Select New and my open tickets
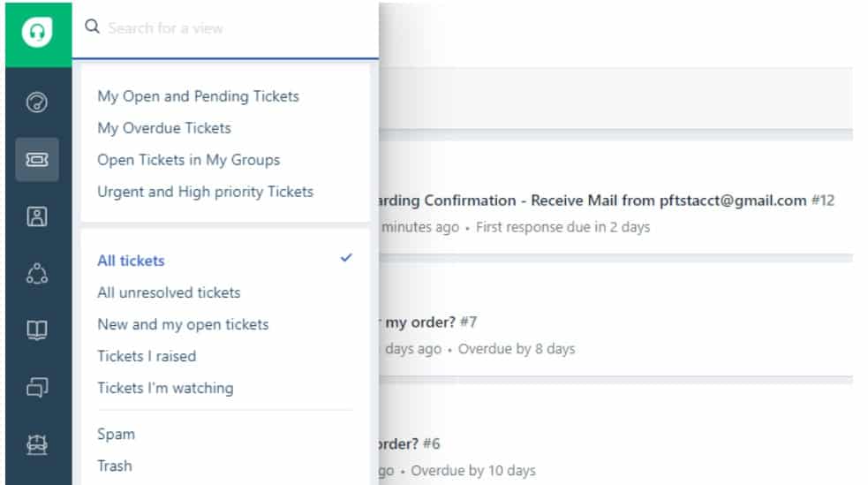The image size is (868, 485). 183,324
